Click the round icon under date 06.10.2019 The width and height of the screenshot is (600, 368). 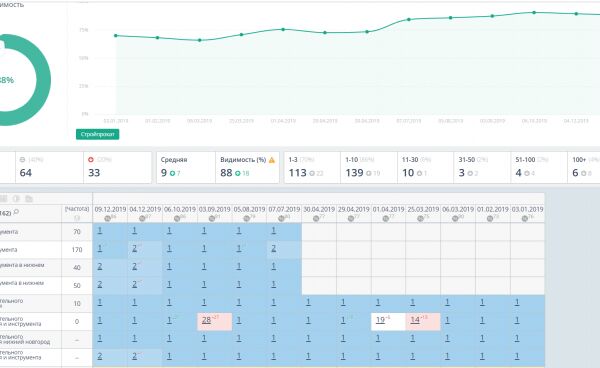pyautogui.click(x=177, y=218)
